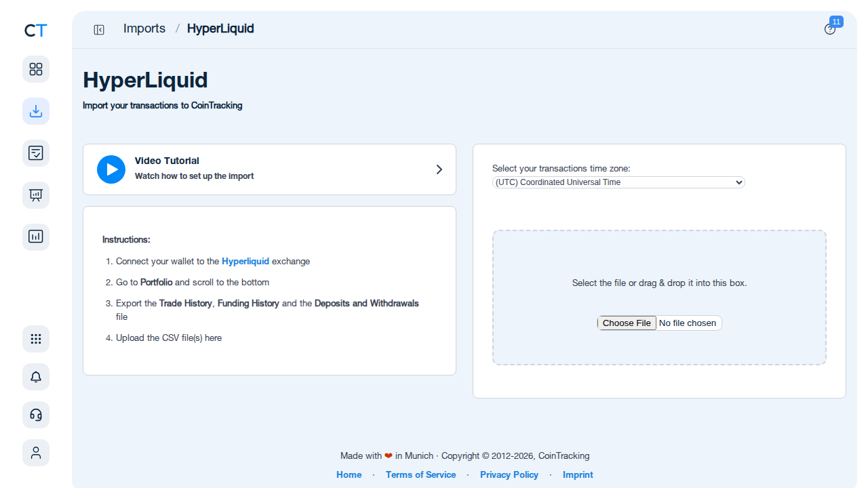This screenshot has width=868, height=488.
Task: Expand the Video Tutorial chevron arrow
Action: [x=439, y=169]
